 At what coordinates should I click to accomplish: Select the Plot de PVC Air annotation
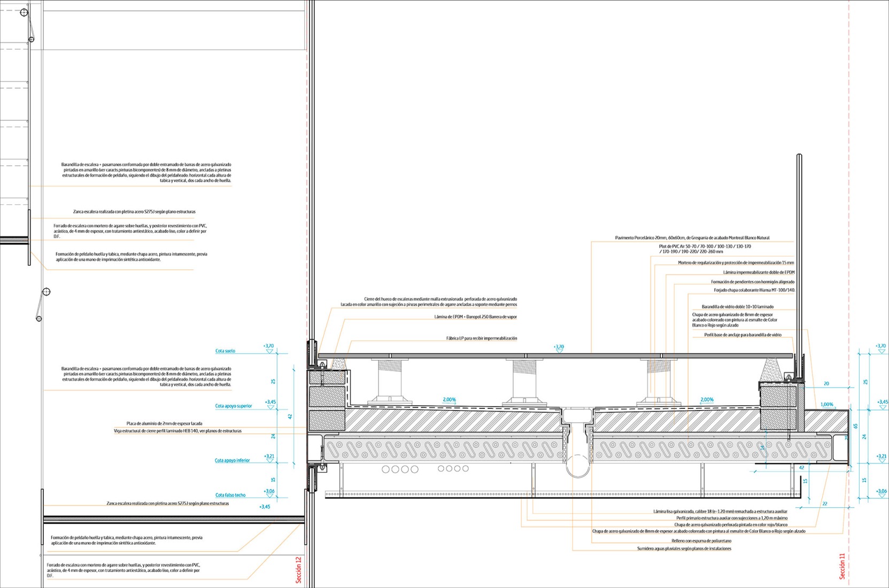(x=705, y=249)
